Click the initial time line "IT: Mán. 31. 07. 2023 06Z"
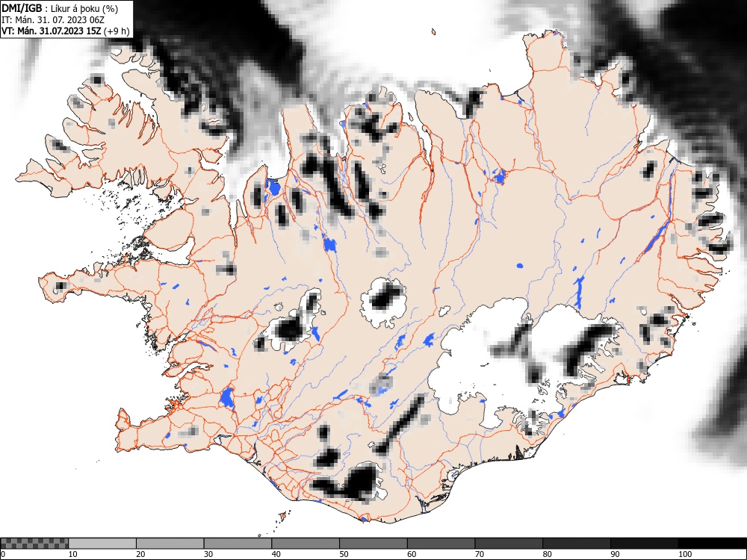 (x=53, y=20)
